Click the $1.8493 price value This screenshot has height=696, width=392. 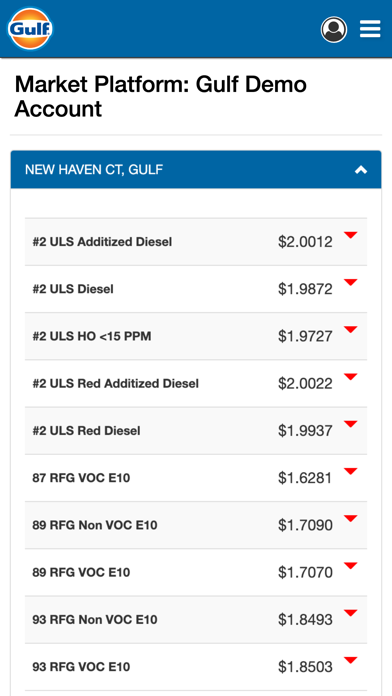(x=305, y=620)
